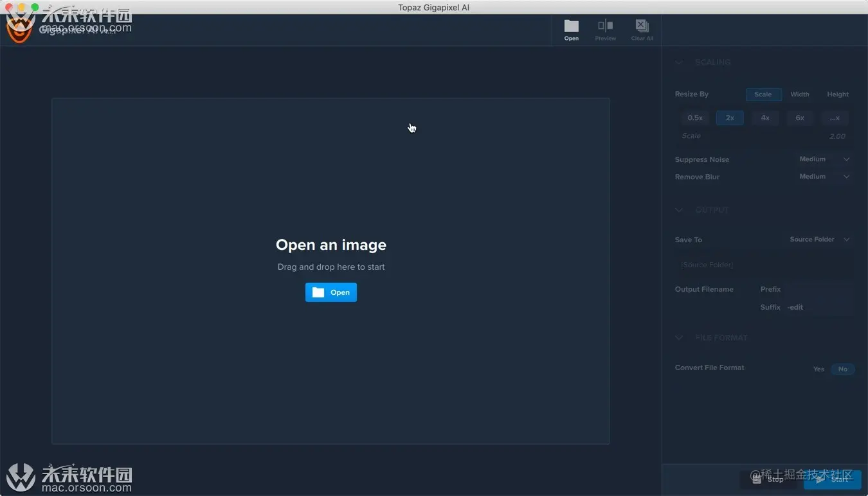The width and height of the screenshot is (868, 496).
Task: Select the Height resize mode
Action: 838,94
